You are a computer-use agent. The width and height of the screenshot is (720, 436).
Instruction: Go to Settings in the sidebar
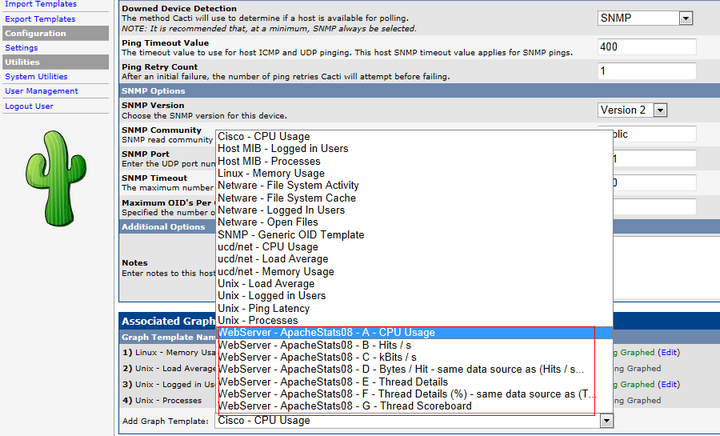22,48
